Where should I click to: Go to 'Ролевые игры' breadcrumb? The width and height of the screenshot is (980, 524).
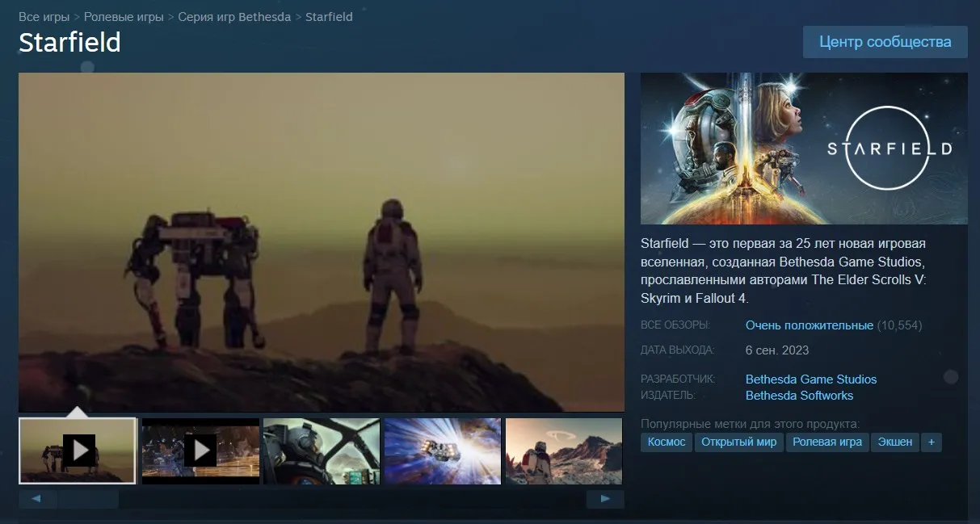(123, 16)
